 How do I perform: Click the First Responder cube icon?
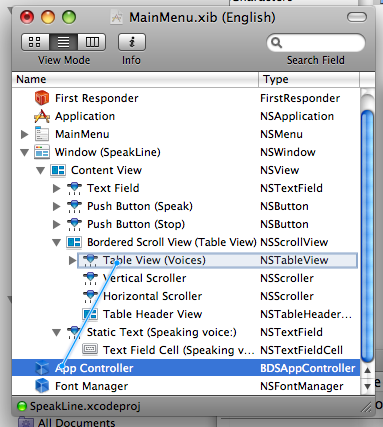pyautogui.click(x=42, y=98)
